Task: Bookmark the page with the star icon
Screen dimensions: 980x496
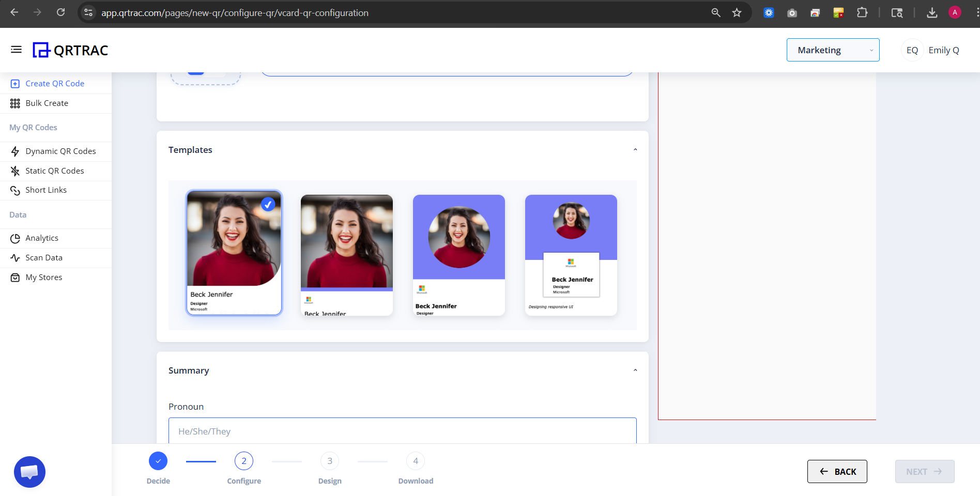Action: 737,12
